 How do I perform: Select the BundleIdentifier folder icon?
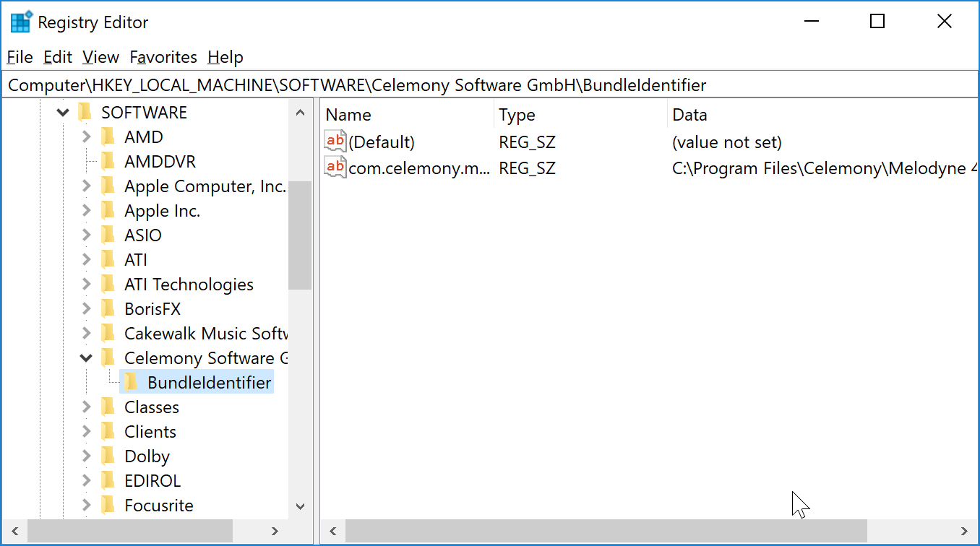[131, 383]
